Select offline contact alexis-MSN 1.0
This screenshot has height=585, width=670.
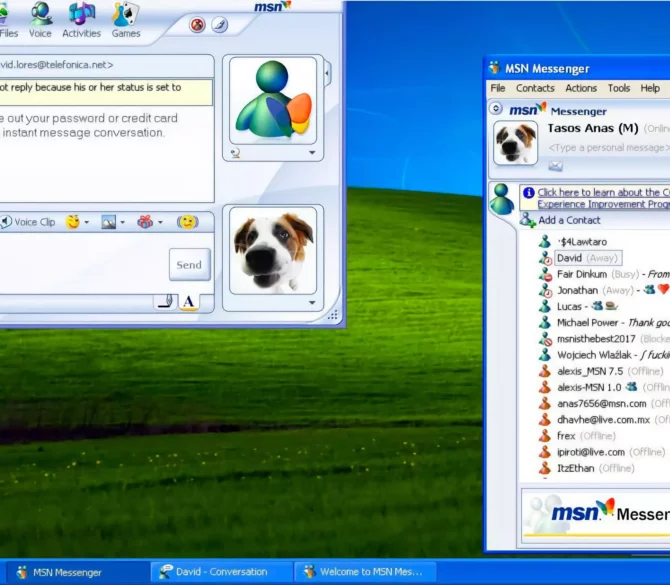coord(604,387)
